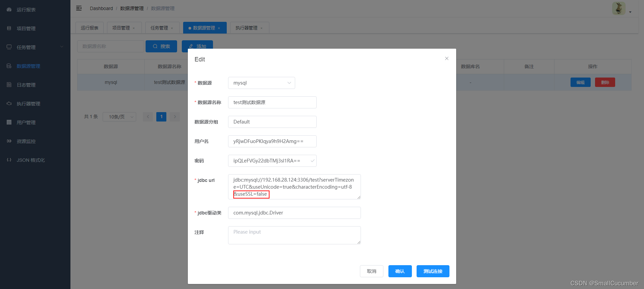The height and width of the screenshot is (289, 644).
Task: Click the 测试连接 button
Action: pos(433,271)
